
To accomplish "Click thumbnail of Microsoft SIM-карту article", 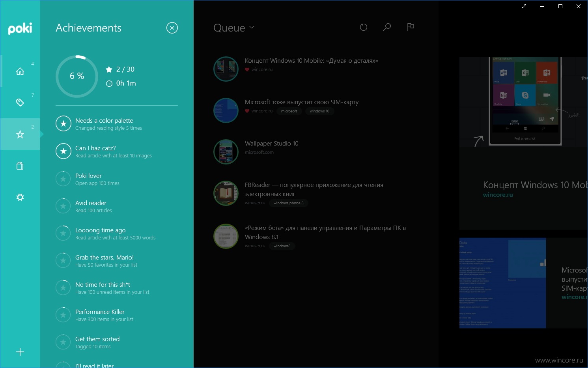I will pos(226,110).
